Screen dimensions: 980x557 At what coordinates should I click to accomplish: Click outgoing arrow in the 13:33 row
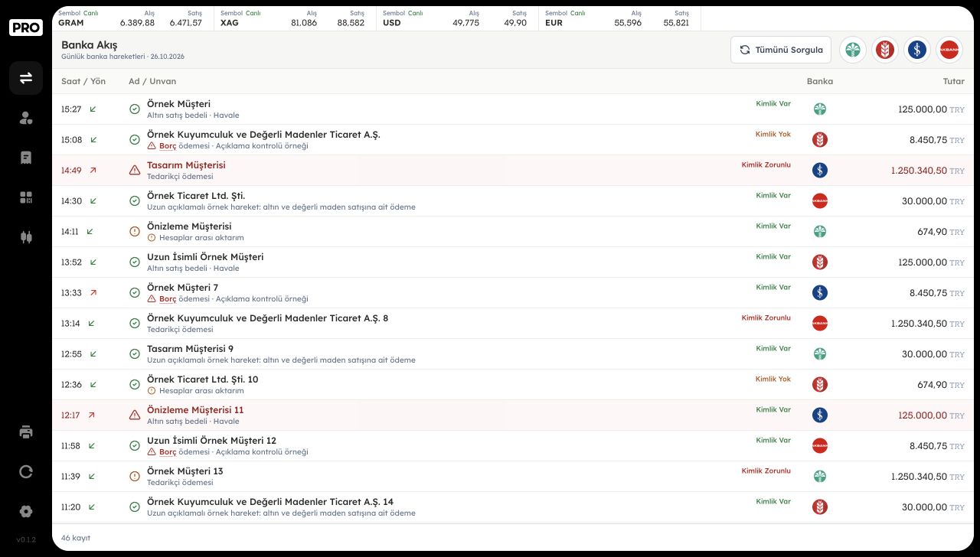(93, 293)
